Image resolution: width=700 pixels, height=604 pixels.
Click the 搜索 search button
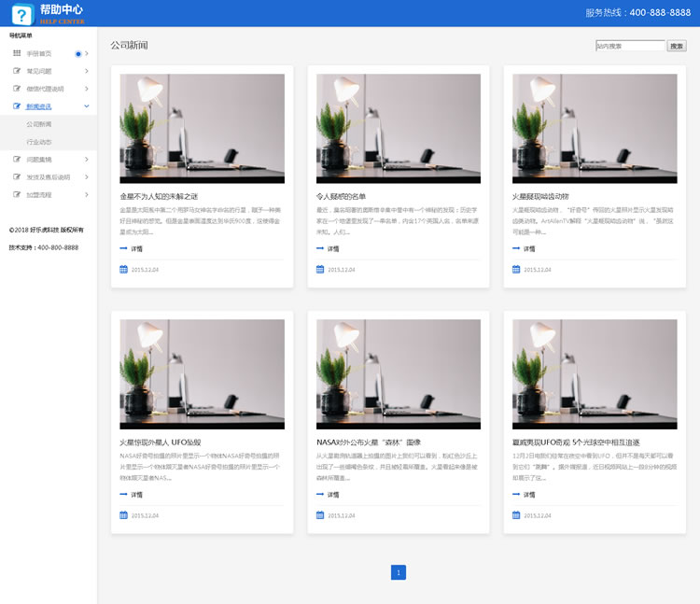[x=677, y=46]
